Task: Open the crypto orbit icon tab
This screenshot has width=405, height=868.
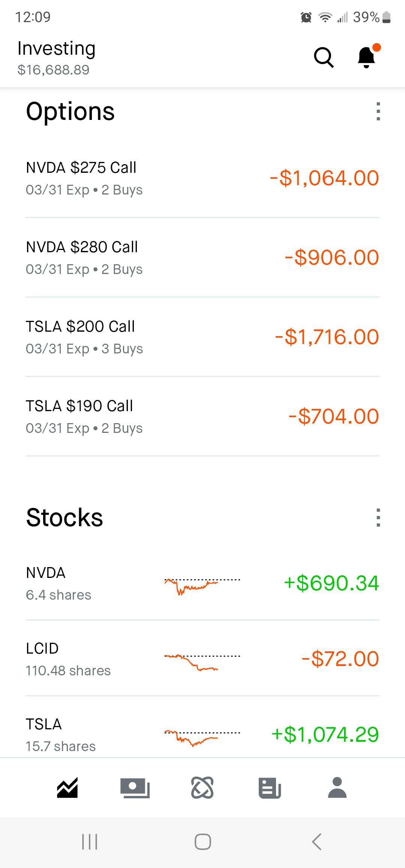Action: [x=202, y=787]
